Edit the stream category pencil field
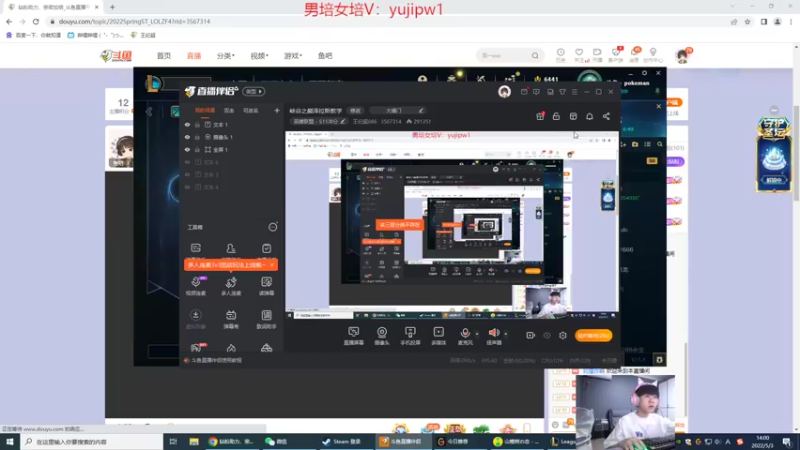 [318, 121]
